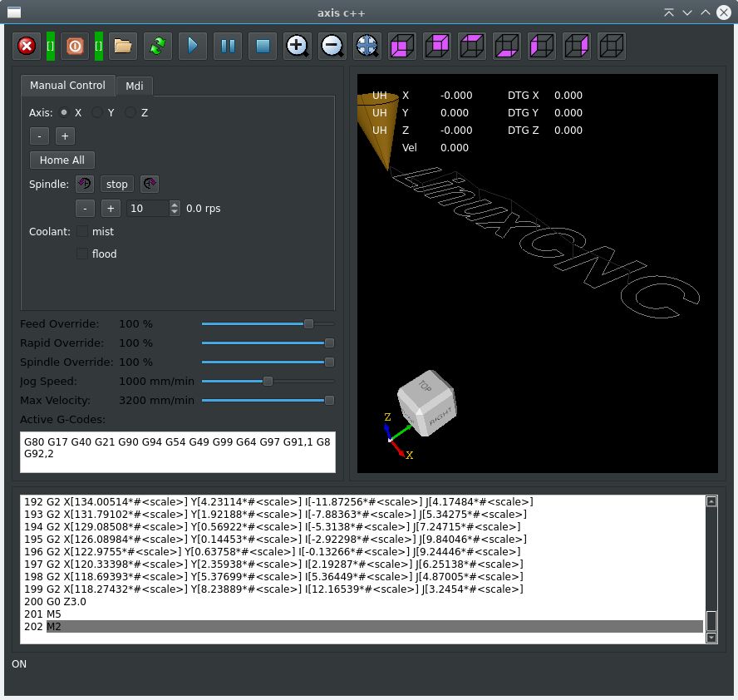The image size is (738, 700).
Task: Open the window menu icon in title bar
Action: tap(14, 12)
